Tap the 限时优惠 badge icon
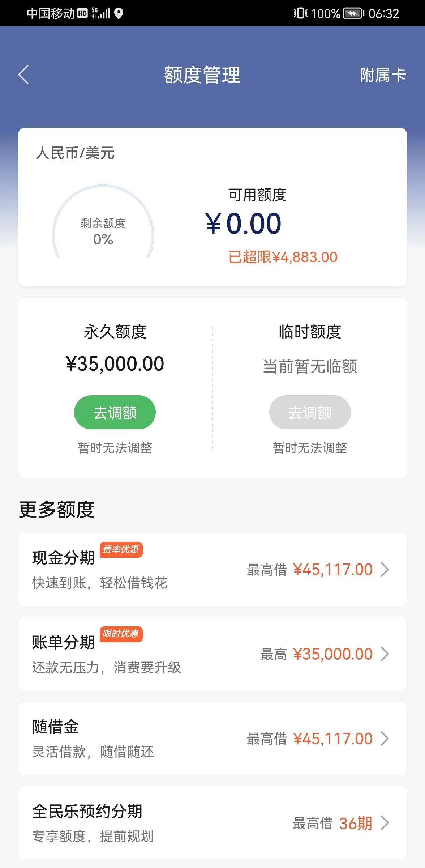The width and height of the screenshot is (425, 868). tap(121, 634)
